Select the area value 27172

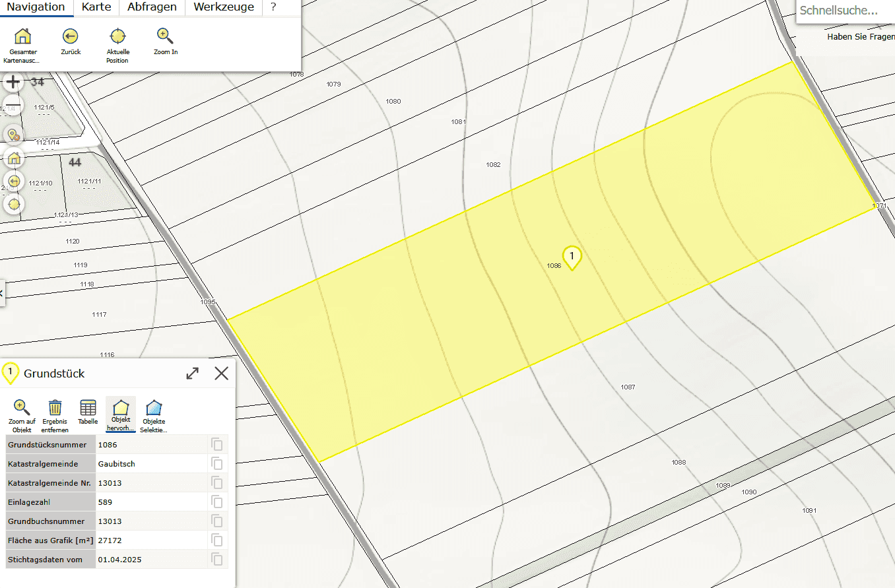pos(152,540)
